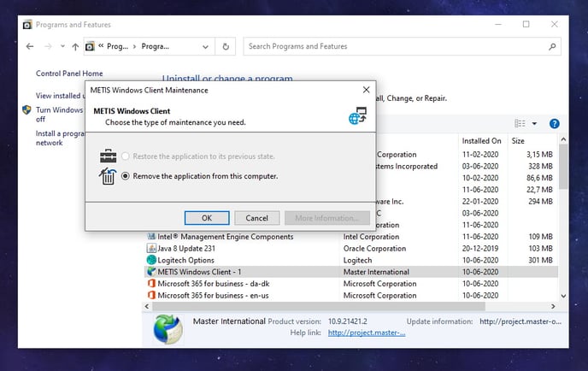Image resolution: width=588 pixels, height=371 pixels.
Task: Click the 20-12-2019 install date
Action: [480, 249]
